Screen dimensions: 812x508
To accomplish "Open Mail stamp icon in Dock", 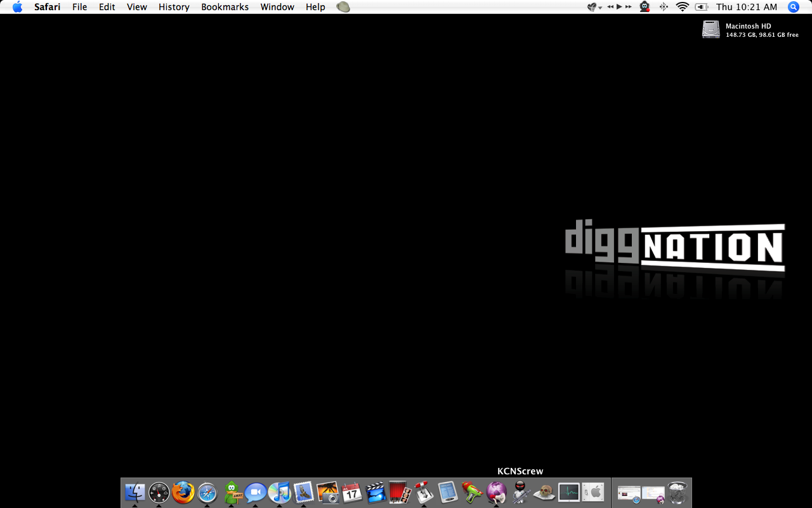I will click(x=304, y=492).
